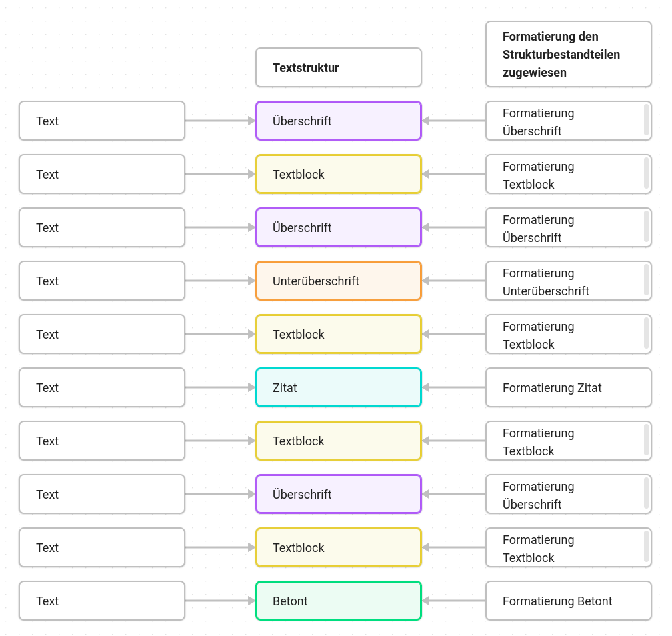Click the arrow from Formatierung Betont to Betont

[453, 601]
